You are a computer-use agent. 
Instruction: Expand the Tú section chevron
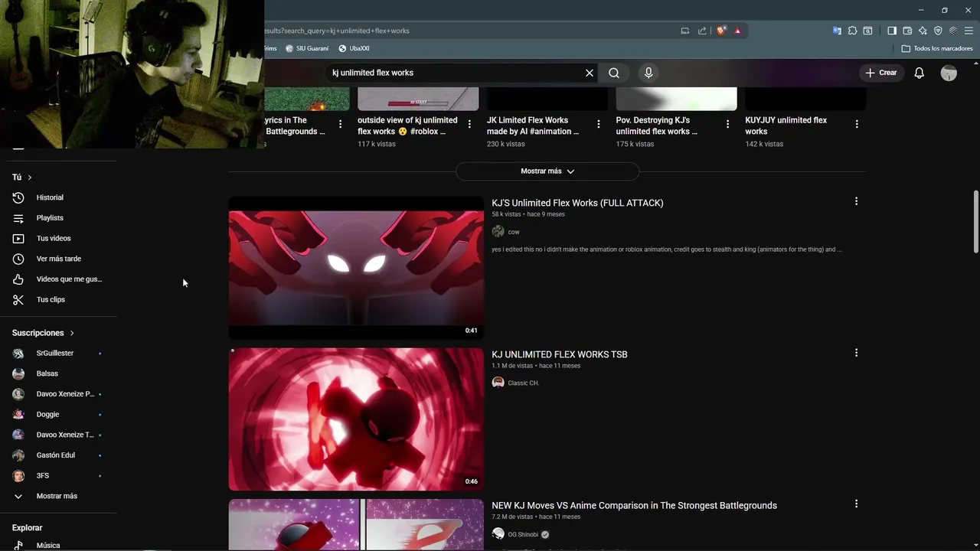pyautogui.click(x=29, y=178)
